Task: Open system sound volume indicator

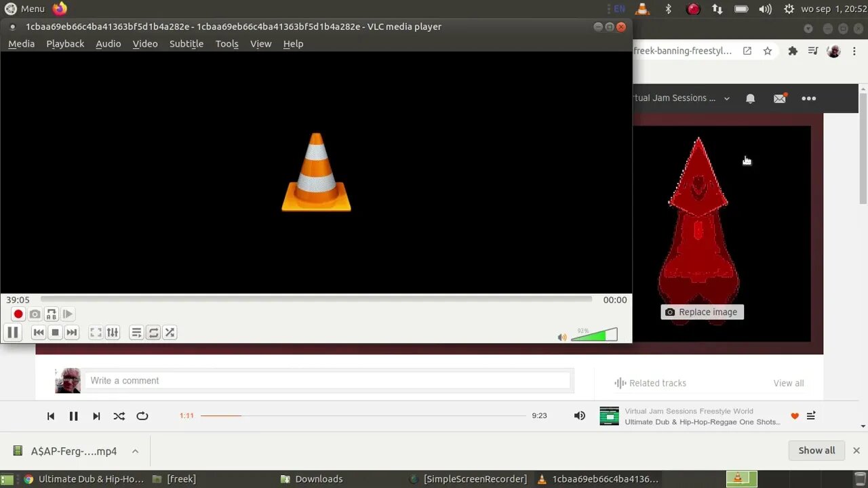Action: click(766, 9)
